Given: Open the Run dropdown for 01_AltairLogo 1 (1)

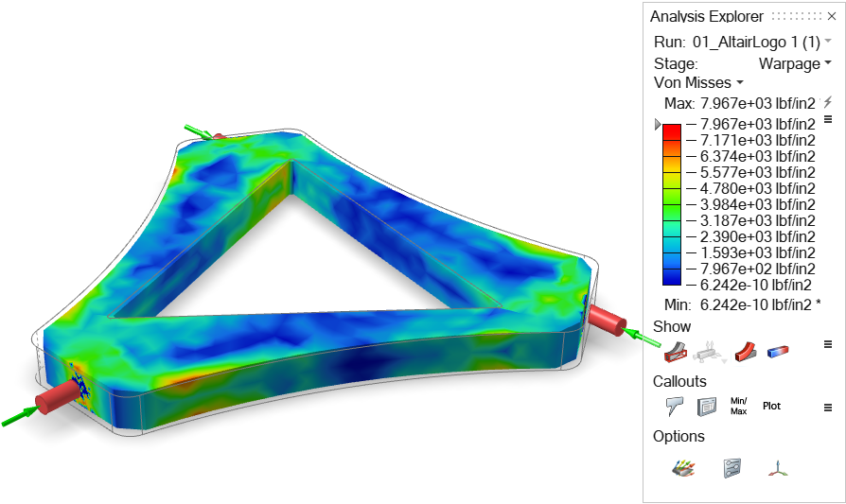Looking at the screenshot, I should tap(828, 41).
